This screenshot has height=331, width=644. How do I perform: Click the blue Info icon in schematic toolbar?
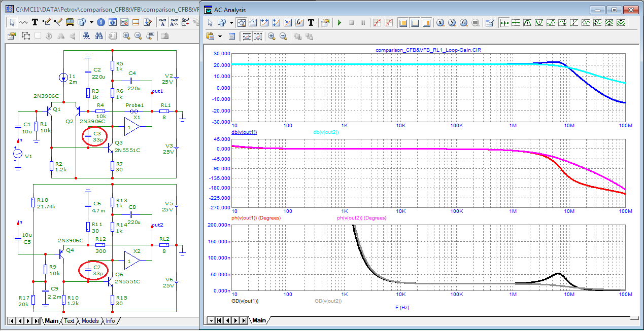(101, 22)
